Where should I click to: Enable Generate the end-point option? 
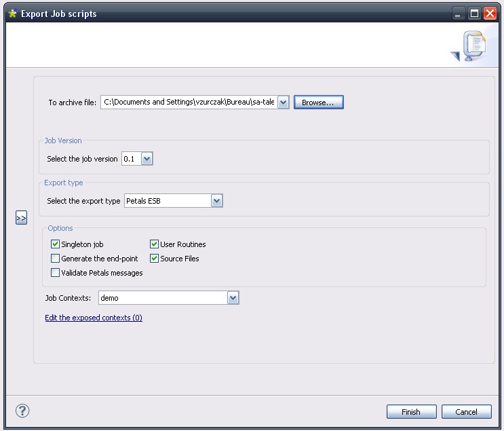click(x=56, y=259)
